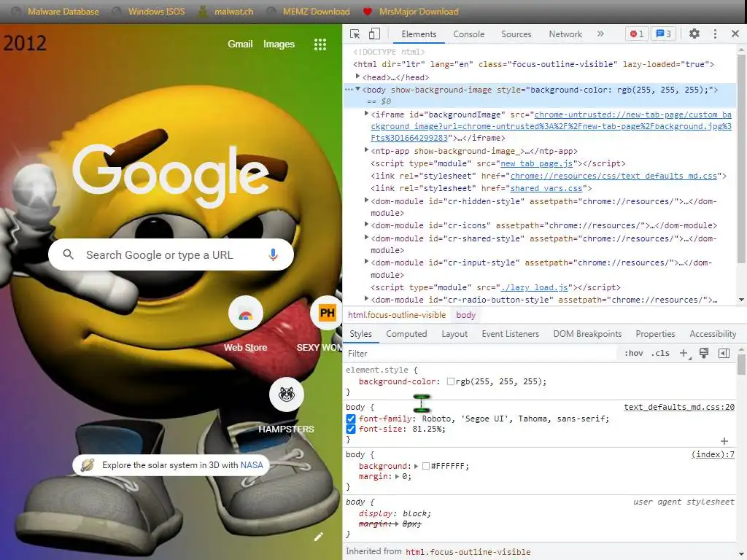Toggle the .cls class editor button
The height and width of the screenshot is (560, 747).
660,354
